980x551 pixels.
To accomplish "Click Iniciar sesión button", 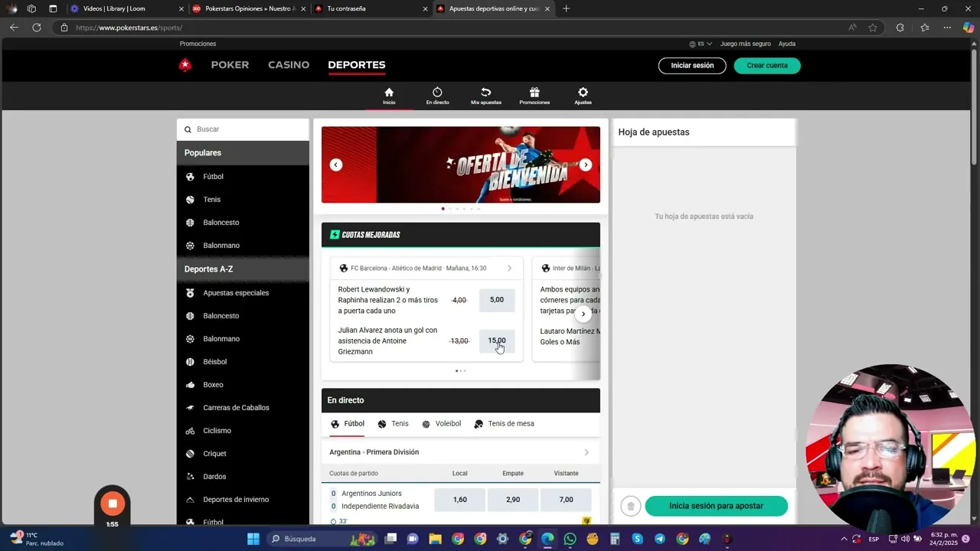I will click(x=692, y=66).
